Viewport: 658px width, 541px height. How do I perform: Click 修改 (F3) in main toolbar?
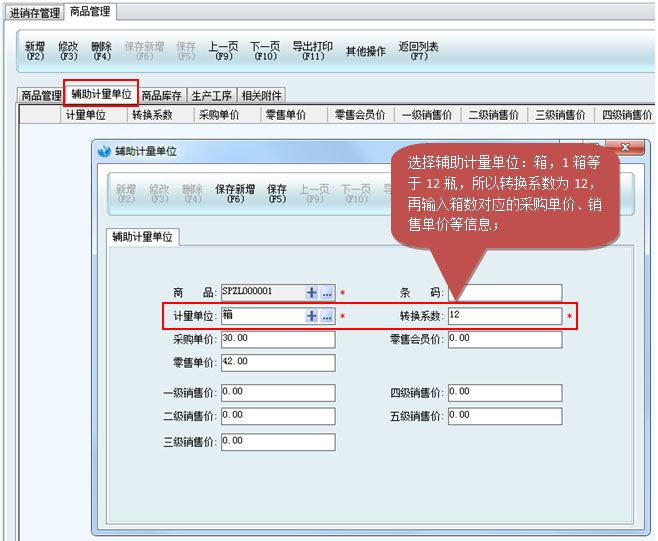tap(68, 51)
